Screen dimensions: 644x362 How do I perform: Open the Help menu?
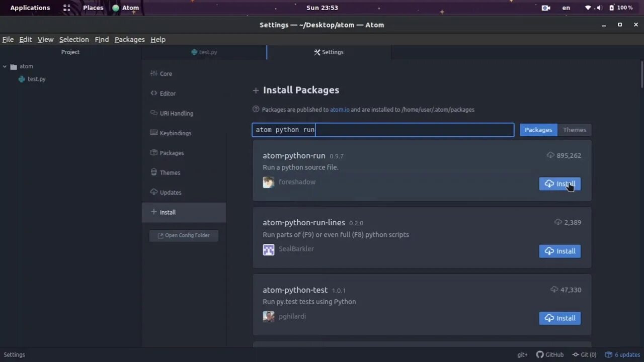click(158, 39)
